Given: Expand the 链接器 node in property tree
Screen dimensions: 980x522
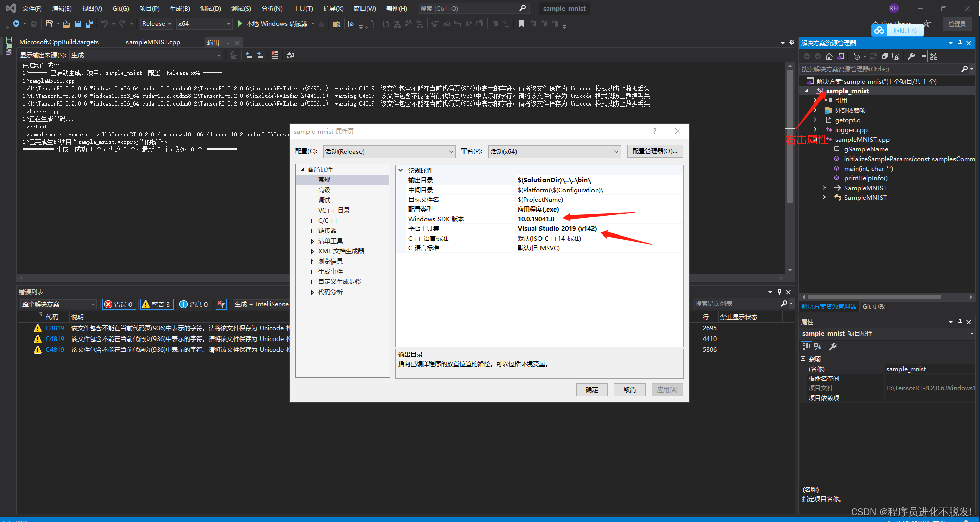Looking at the screenshot, I should pos(312,231).
